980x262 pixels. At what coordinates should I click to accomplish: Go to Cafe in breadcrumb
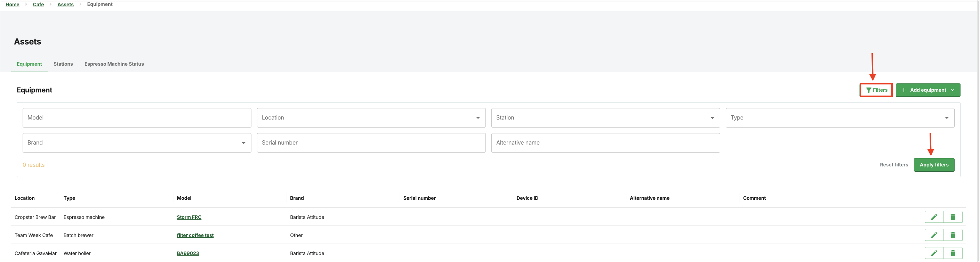(x=38, y=4)
